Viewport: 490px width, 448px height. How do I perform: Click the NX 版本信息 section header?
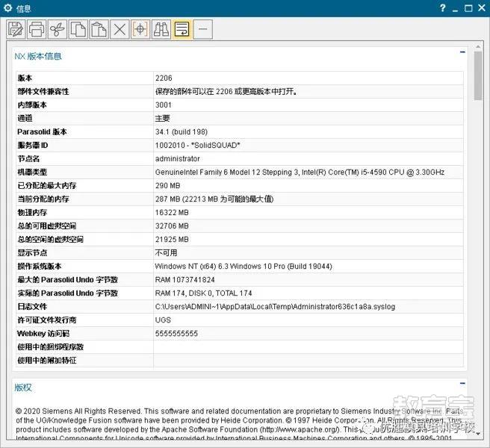tap(38, 56)
